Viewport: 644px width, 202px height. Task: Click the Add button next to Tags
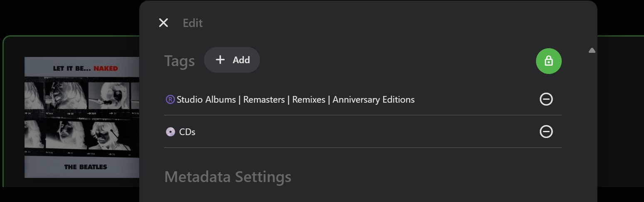(x=232, y=60)
